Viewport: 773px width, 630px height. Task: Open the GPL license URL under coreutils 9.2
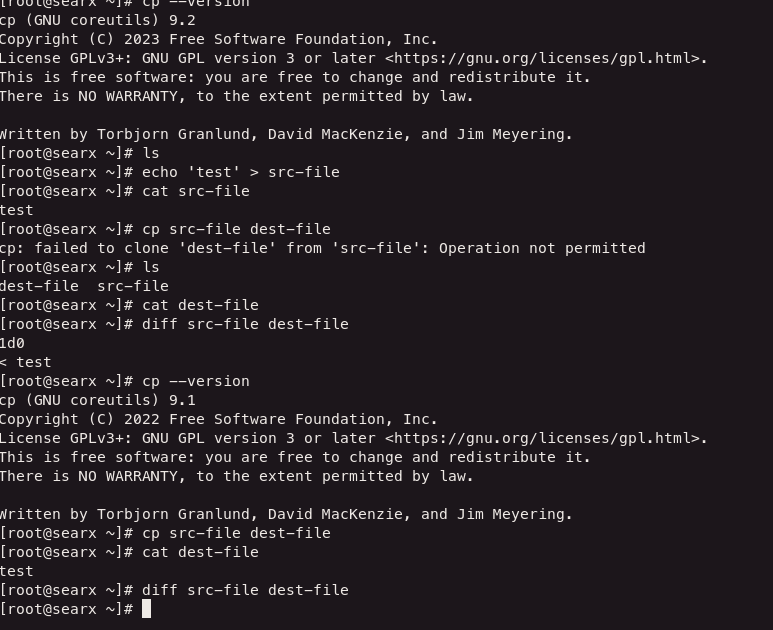(x=544, y=58)
